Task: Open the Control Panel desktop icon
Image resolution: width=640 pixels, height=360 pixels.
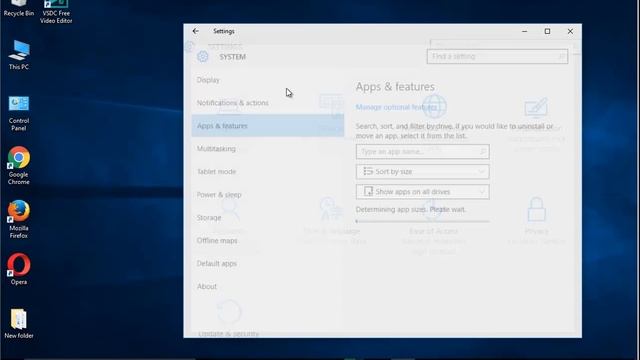Action: (x=19, y=113)
